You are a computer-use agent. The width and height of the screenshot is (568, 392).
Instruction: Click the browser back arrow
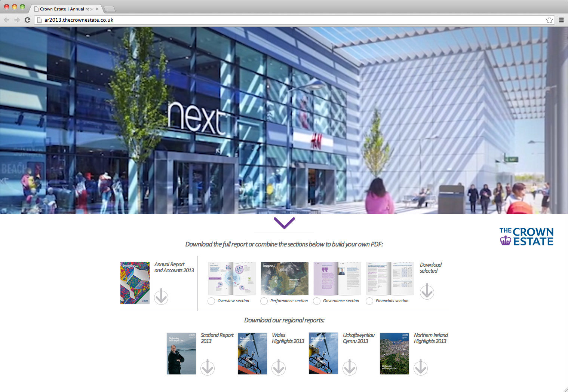[x=7, y=20]
